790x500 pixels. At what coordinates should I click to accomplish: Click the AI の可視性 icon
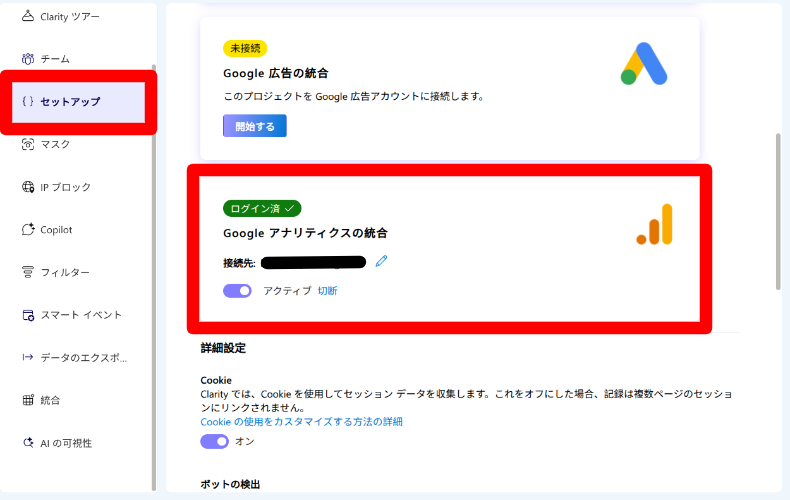tap(28, 443)
